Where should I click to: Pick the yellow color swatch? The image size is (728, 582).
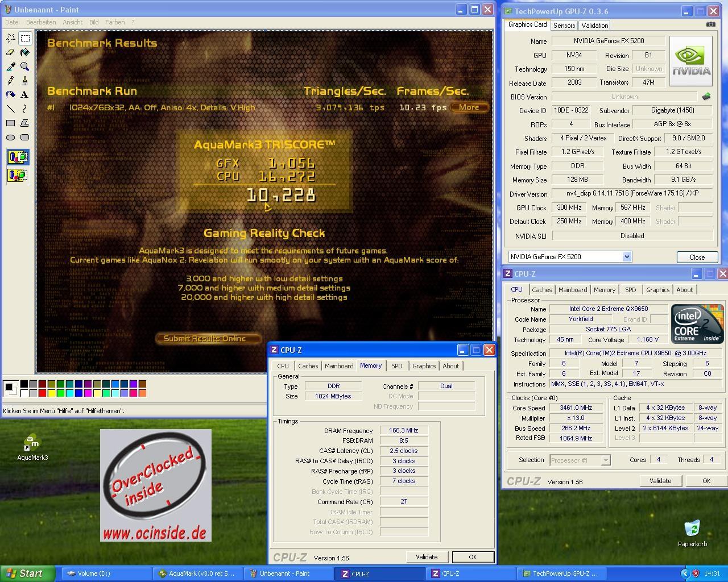[52, 393]
